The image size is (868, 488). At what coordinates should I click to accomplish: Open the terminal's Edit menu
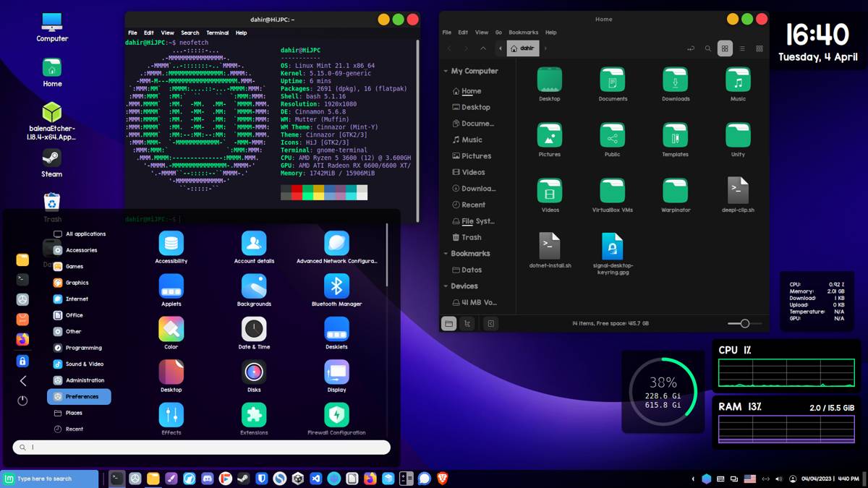point(149,33)
